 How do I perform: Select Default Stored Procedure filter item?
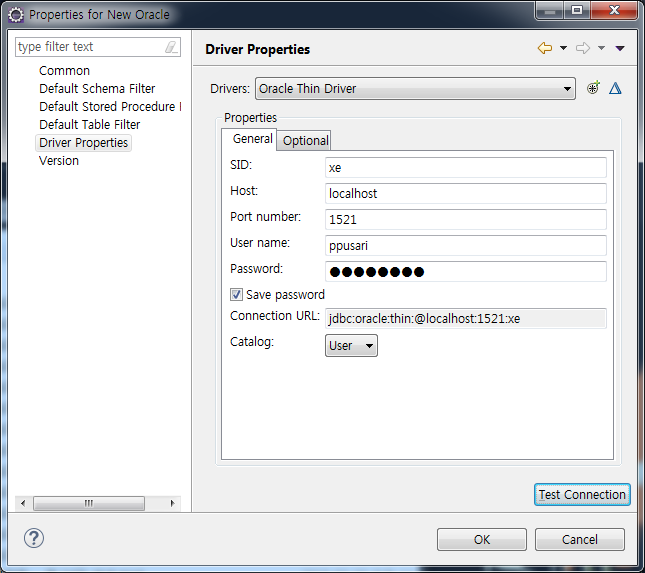coord(110,107)
